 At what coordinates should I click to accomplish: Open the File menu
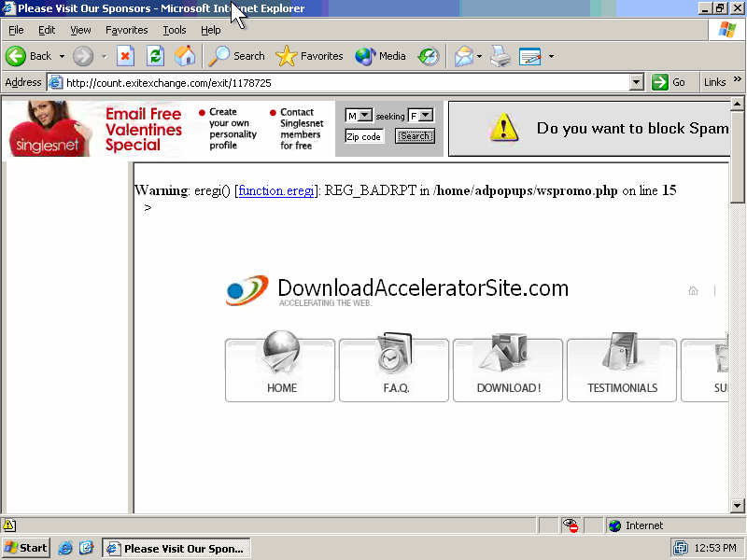pyautogui.click(x=16, y=30)
